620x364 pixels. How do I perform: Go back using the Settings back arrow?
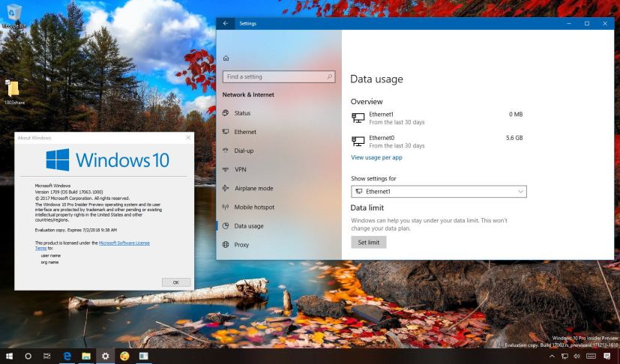coord(226,24)
